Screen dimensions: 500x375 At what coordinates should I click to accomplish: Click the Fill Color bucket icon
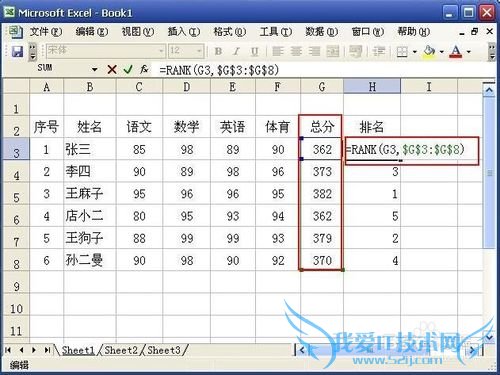pos(429,52)
